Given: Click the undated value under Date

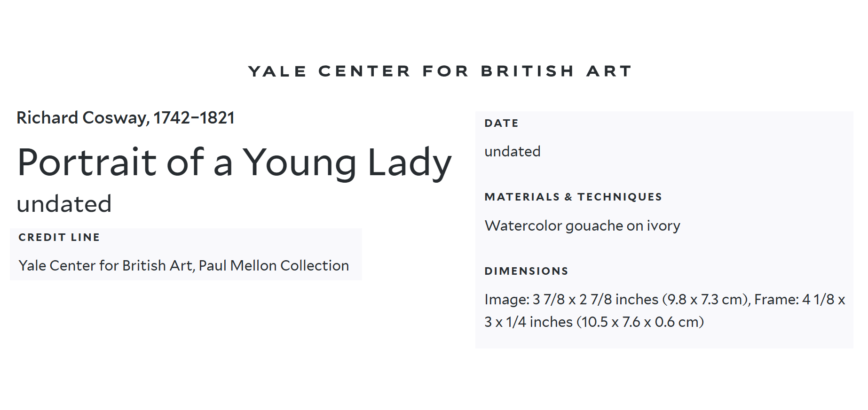Looking at the screenshot, I should [513, 152].
